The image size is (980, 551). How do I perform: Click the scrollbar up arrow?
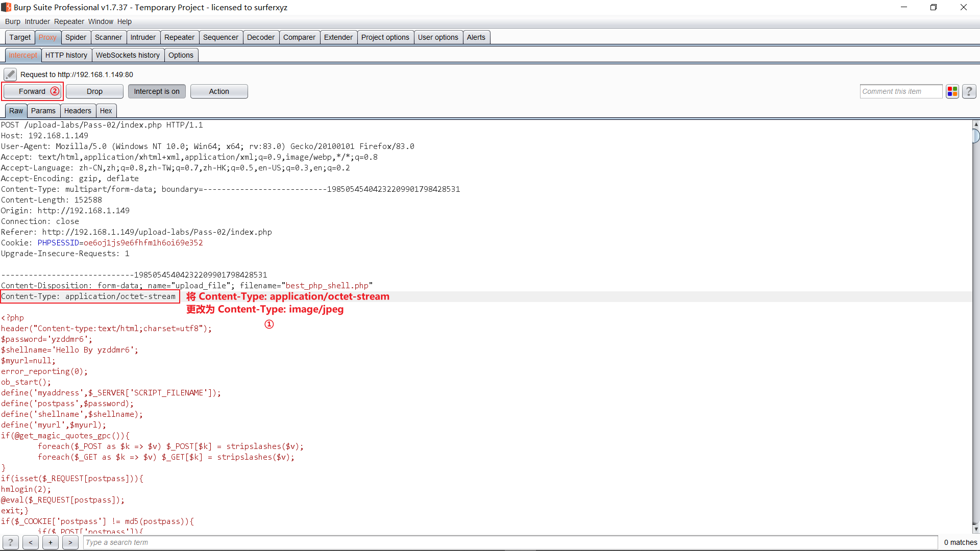pos(976,124)
